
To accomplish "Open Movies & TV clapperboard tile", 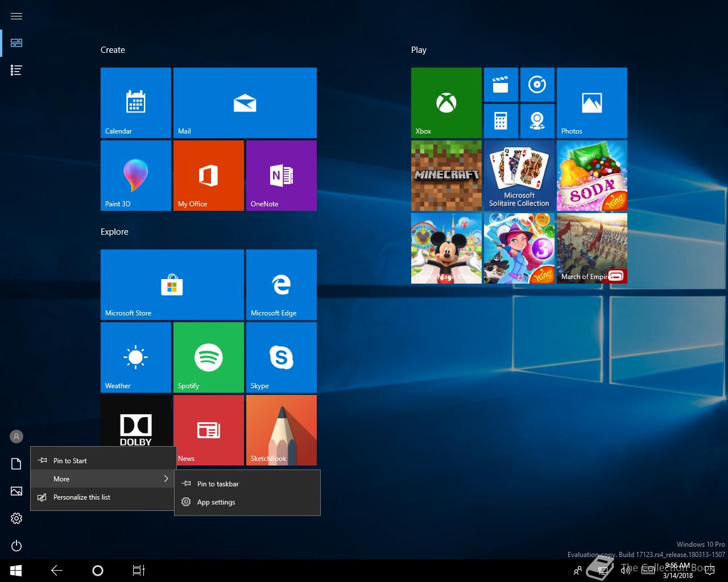I will tap(501, 85).
